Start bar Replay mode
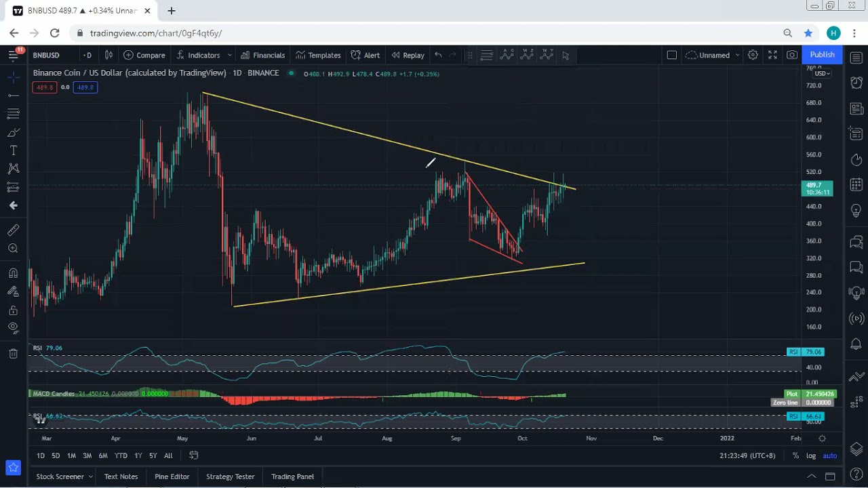Viewport: 868px width, 488px height. 408,55
